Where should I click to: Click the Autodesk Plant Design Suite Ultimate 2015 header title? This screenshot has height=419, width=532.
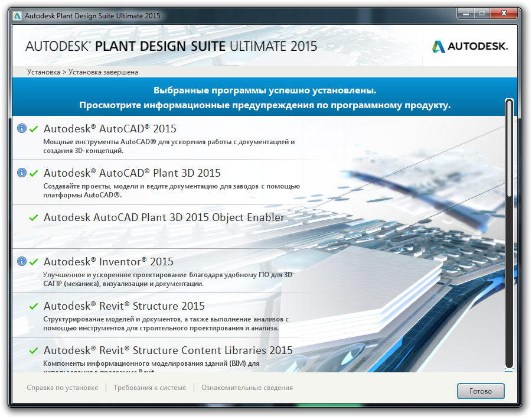coord(171,46)
